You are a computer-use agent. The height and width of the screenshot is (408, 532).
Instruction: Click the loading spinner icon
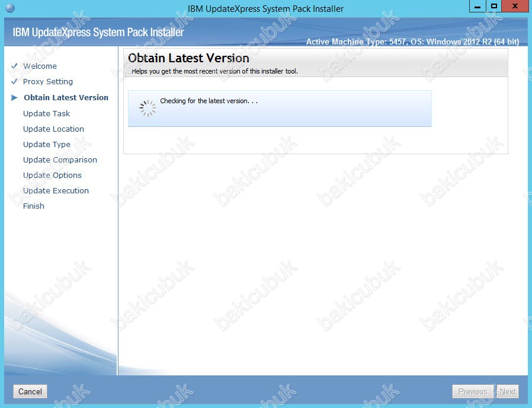[148, 109]
